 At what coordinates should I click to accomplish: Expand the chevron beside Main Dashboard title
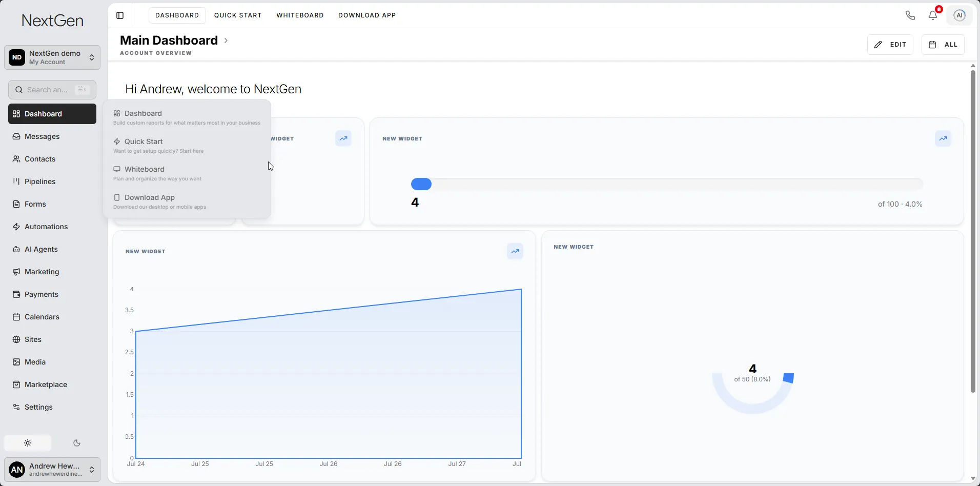[226, 40]
